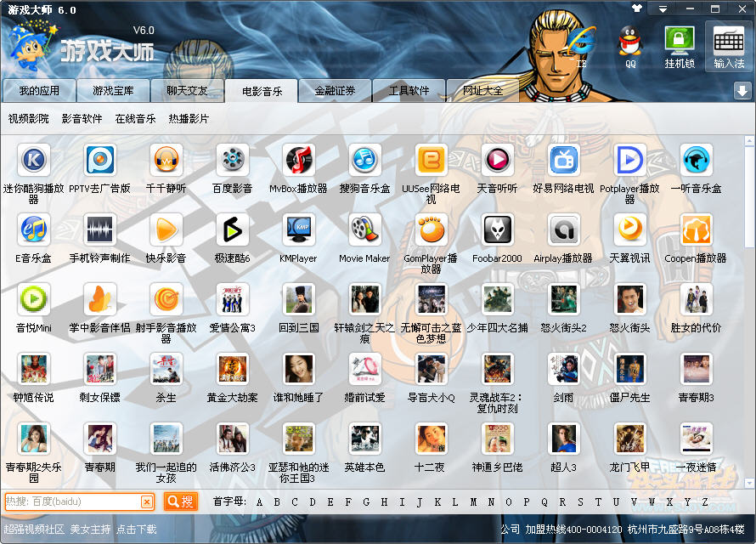Screen dimensions: 756x544
Task: Click scrollbar down arrow in app list
Action: tap(749, 483)
